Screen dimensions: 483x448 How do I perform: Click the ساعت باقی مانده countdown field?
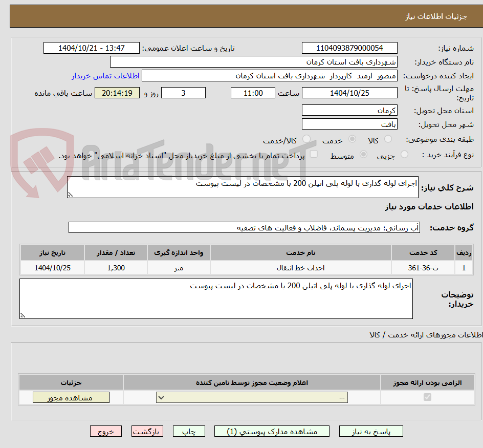117,93
